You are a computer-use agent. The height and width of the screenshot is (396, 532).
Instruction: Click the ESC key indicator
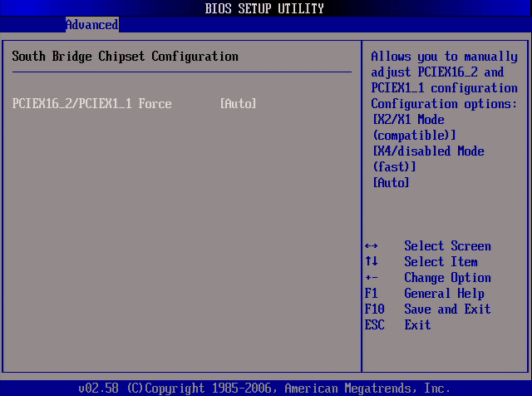374,325
